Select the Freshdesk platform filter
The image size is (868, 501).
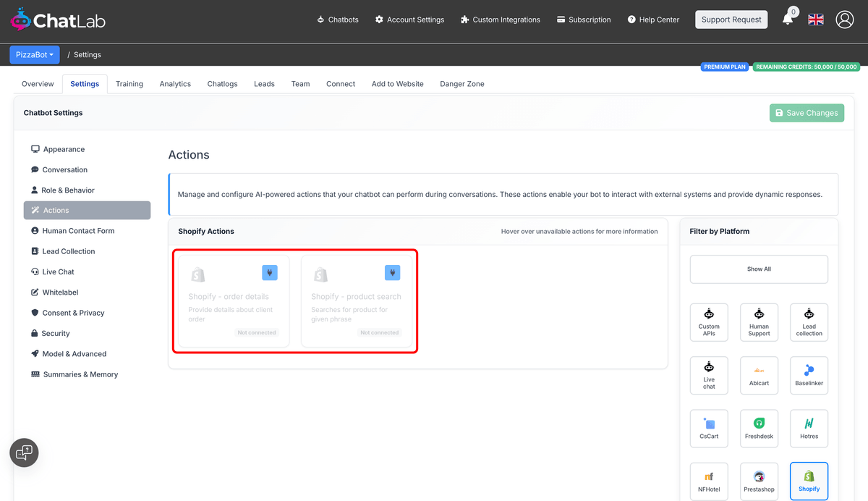759,428
